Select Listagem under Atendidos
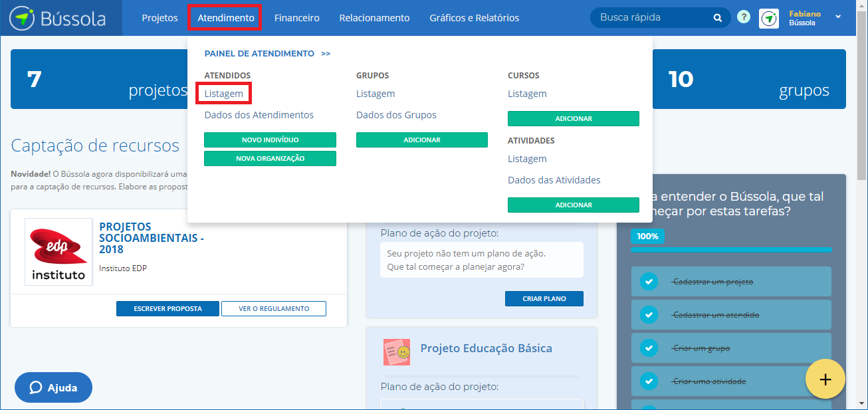The image size is (868, 410). point(223,94)
